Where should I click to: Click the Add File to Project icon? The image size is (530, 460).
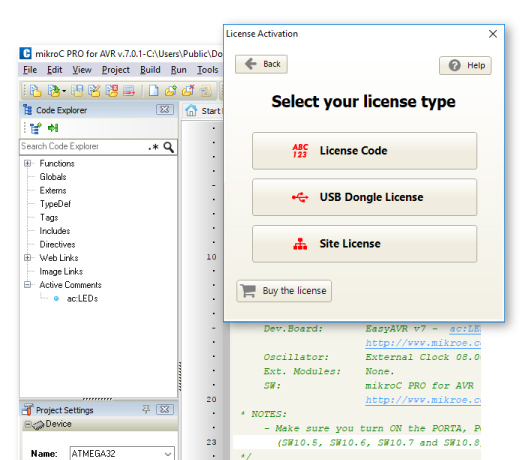(x=171, y=91)
